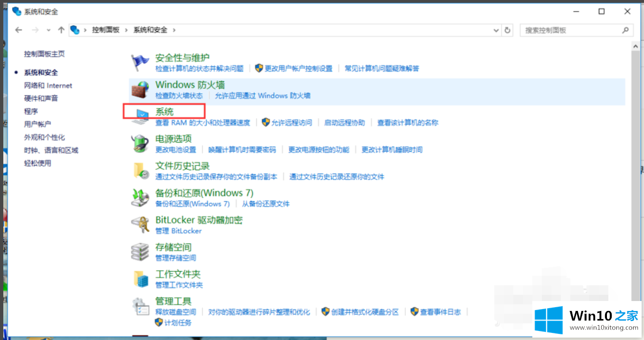The width and height of the screenshot is (644, 340).
Task: Open the Backup and Restore (Windows 7) icon
Action: [x=140, y=198]
